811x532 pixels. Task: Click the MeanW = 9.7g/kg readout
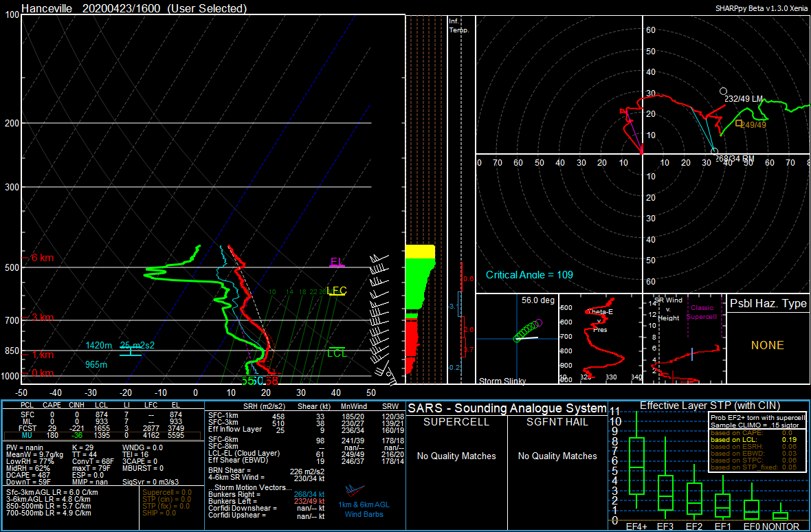click(x=34, y=454)
